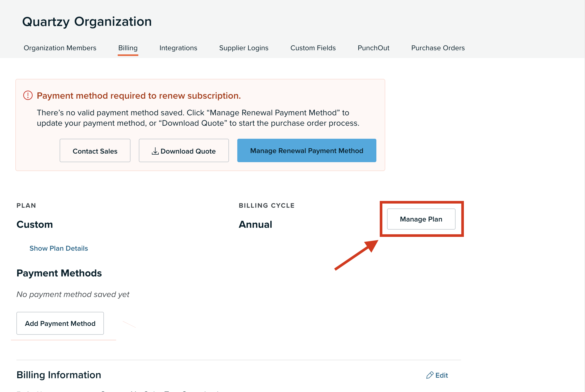
Task: Click 'Payment method required to renew subscription' heading
Action: click(139, 96)
